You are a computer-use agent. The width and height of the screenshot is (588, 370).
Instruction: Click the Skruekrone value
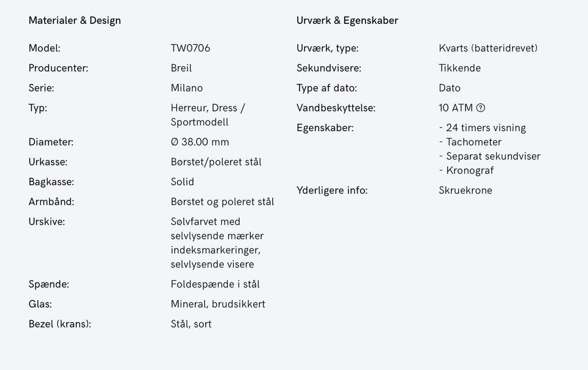466,191
